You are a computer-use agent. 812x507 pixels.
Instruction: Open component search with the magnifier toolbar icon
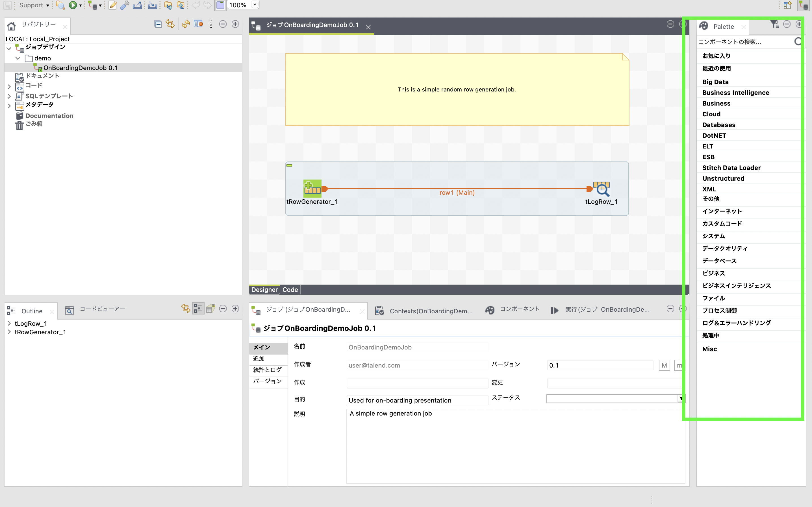click(61, 5)
